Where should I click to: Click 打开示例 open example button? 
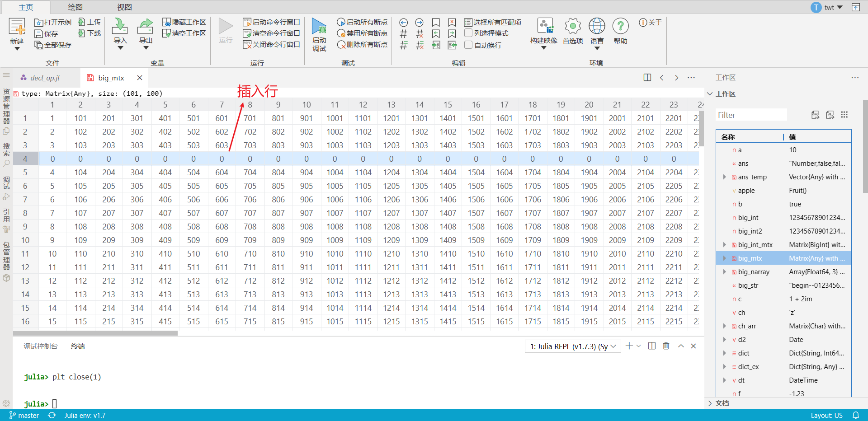click(53, 22)
